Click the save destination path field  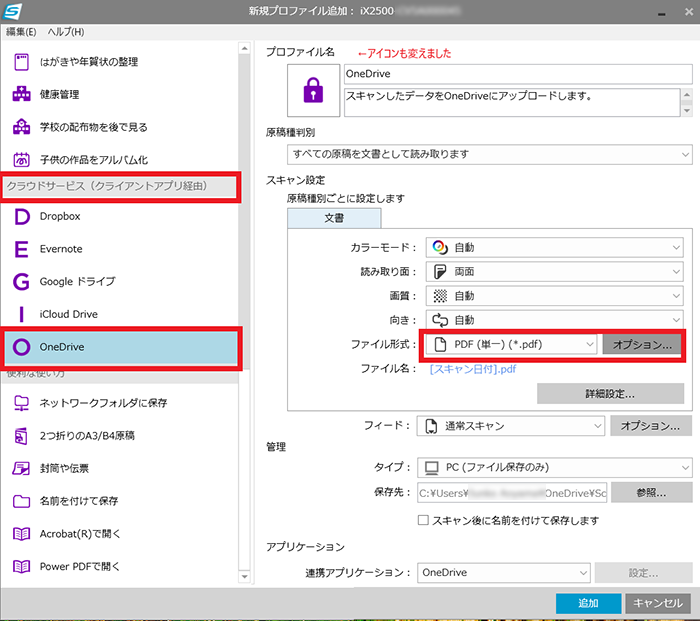[512, 492]
